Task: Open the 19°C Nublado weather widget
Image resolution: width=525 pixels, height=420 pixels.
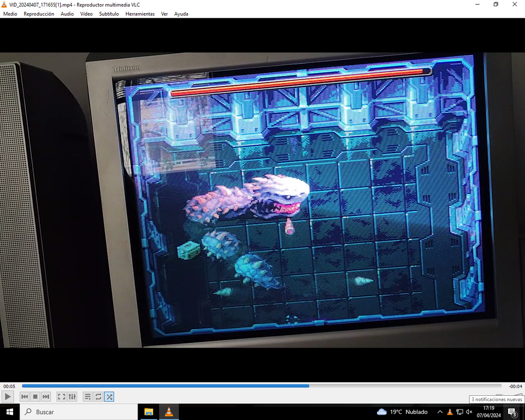Action: pos(402,412)
